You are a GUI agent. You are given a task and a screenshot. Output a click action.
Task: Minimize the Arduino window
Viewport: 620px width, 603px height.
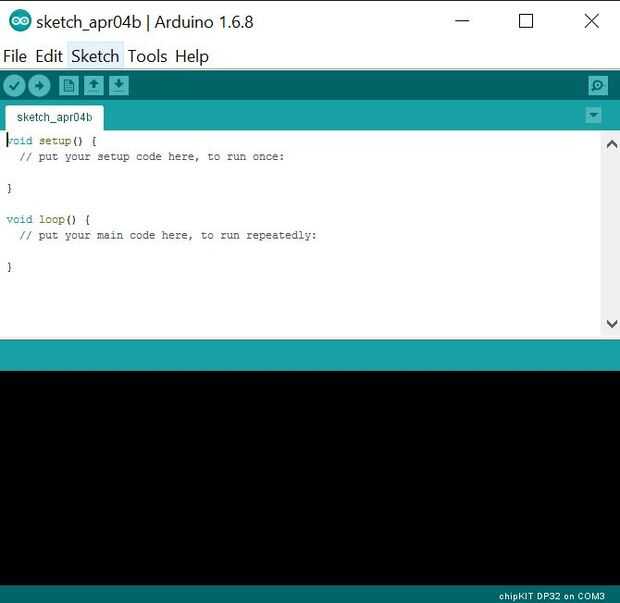pos(462,21)
